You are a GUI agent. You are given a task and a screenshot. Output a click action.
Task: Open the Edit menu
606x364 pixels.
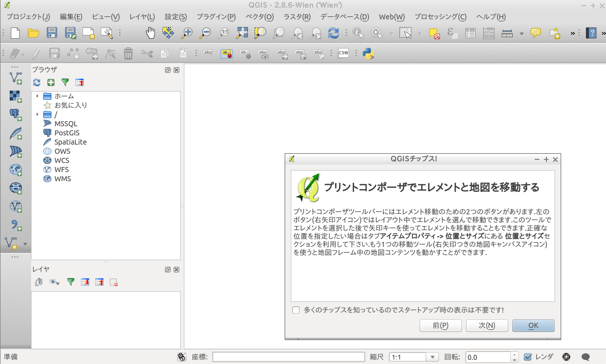tap(71, 17)
